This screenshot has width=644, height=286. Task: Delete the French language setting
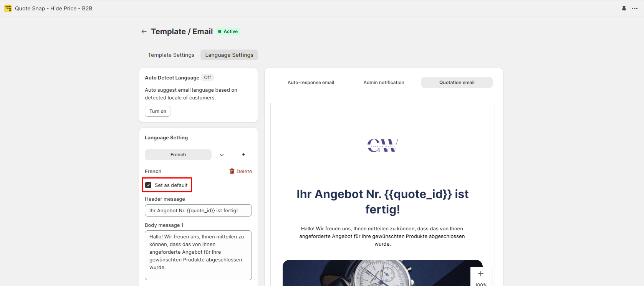241,171
